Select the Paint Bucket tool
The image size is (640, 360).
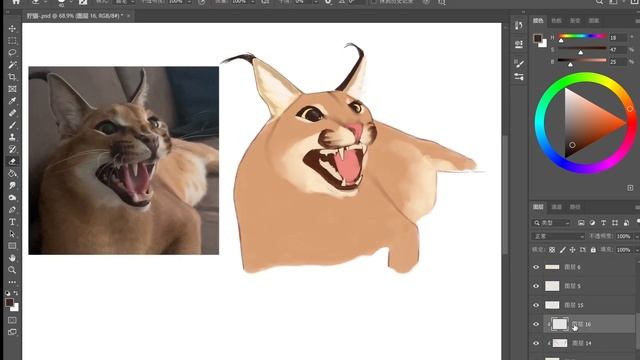(12, 173)
